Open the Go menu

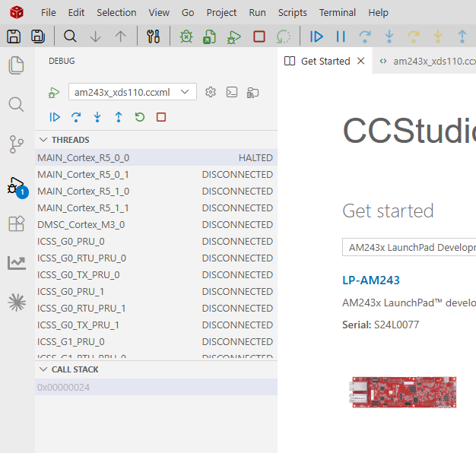188,12
